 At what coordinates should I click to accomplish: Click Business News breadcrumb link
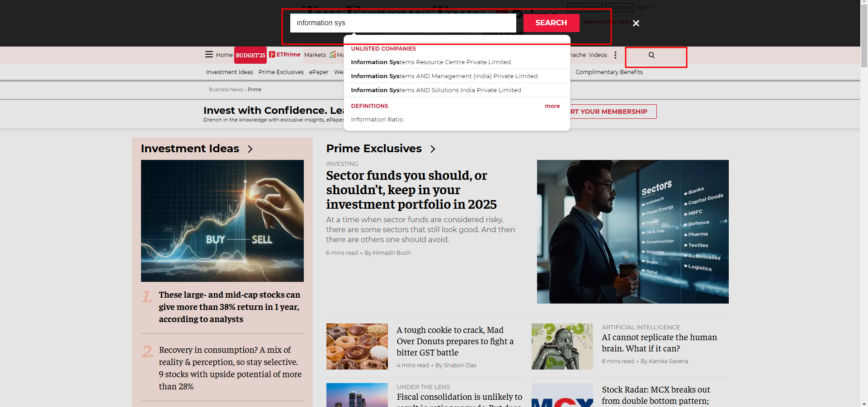226,90
